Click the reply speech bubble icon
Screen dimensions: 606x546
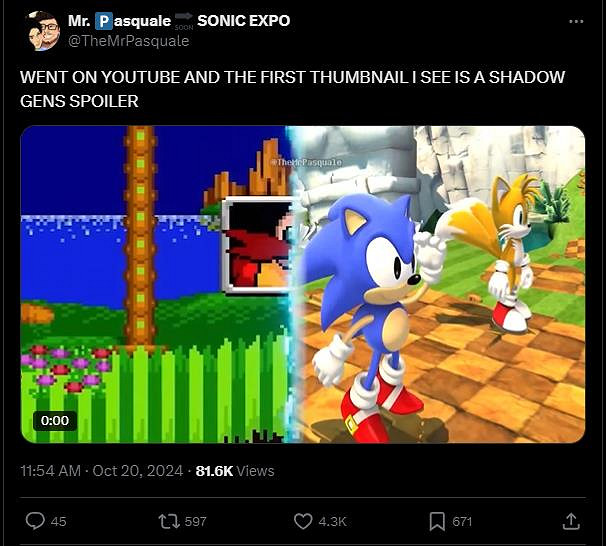[x=35, y=520]
